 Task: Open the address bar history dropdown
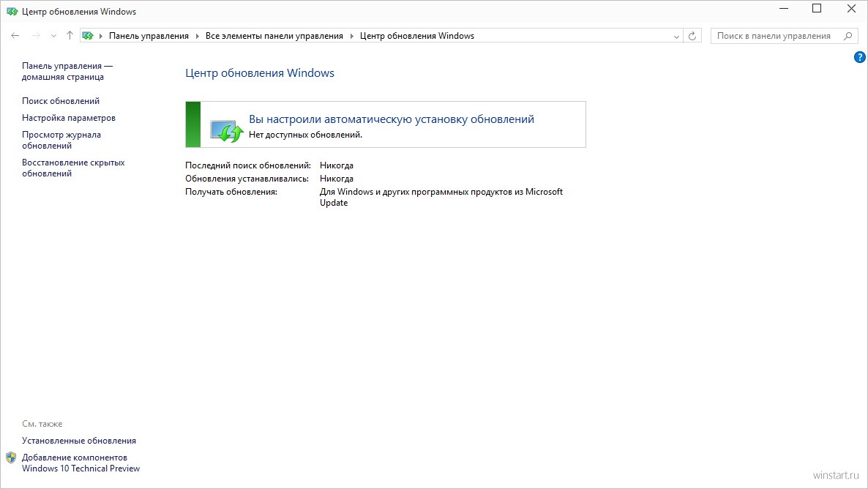(676, 37)
